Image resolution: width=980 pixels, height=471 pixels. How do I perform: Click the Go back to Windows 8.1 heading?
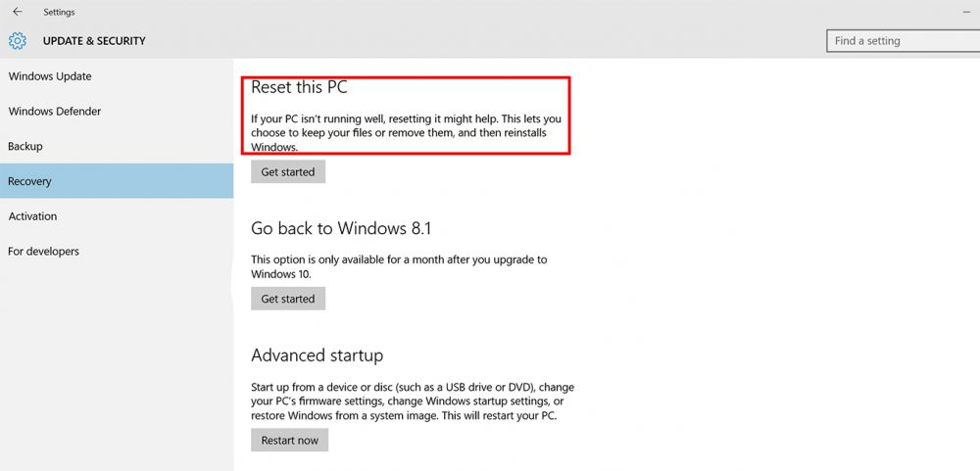click(341, 228)
